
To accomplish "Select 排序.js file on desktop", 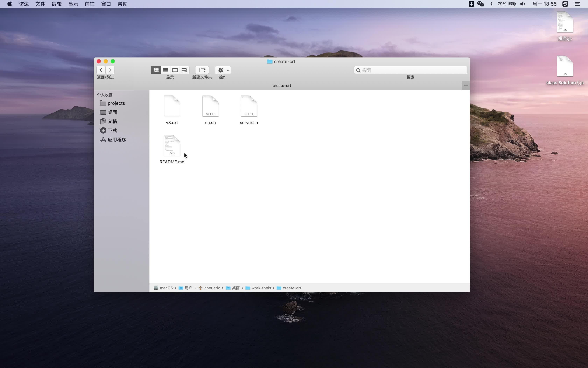I will tap(565, 26).
